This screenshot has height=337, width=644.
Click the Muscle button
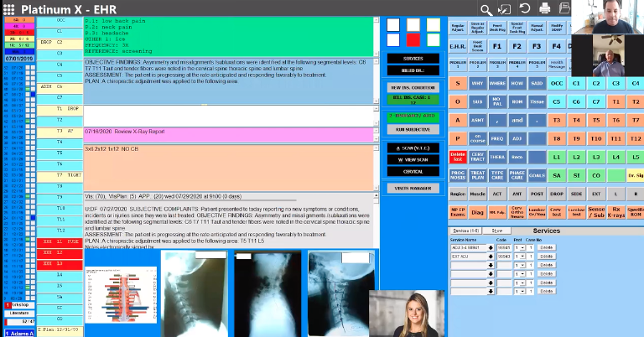pos(477,194)
